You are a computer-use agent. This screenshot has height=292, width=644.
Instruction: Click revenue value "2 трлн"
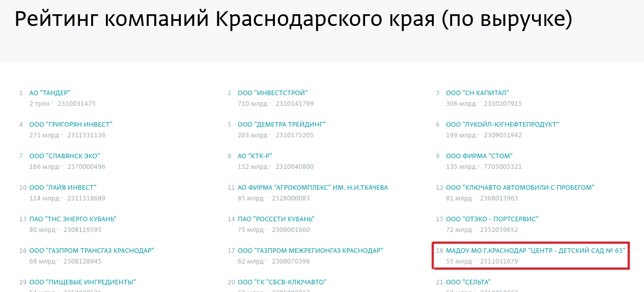[39, 104]
